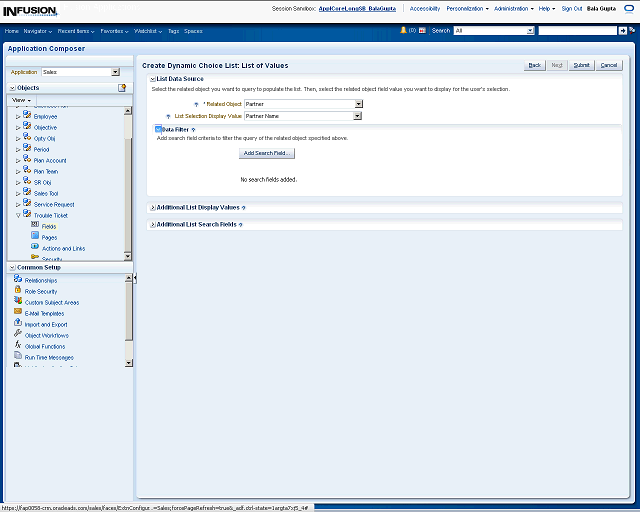Open the Administration menu
This screenshot has height=512, width=640.
[514, 8]
